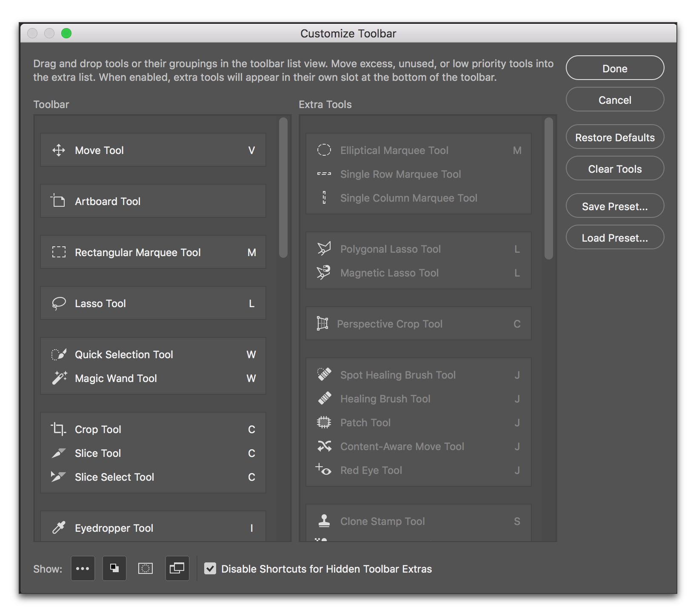This screenshot has width=696, height=616.
Task: Click the Eyedropper Tool icon
Action: point(59,528)
